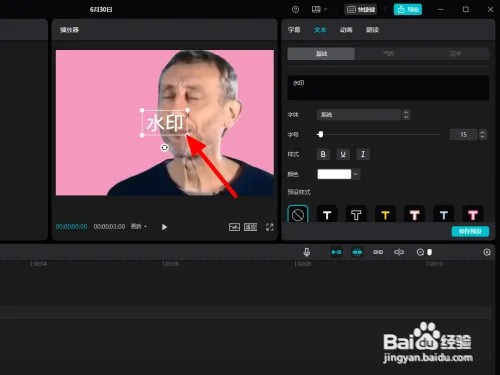Screen dimensions: 500x375
Task: Click the teal save preset button
Action: click(470, 231)
